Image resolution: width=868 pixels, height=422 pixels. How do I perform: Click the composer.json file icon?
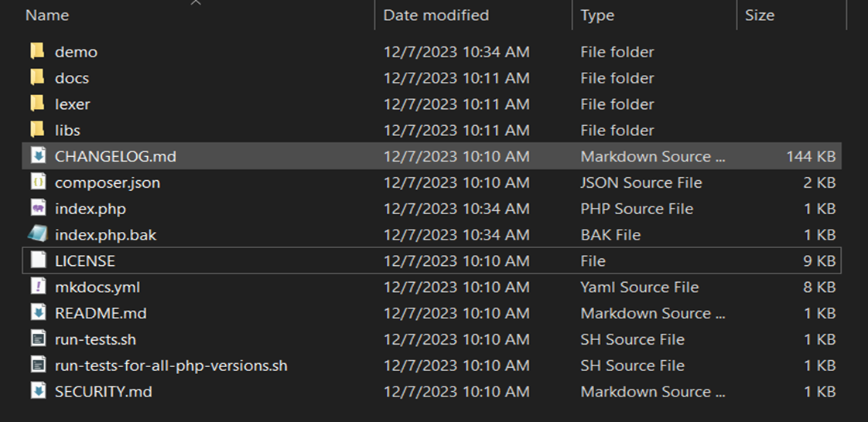(38, 182)
